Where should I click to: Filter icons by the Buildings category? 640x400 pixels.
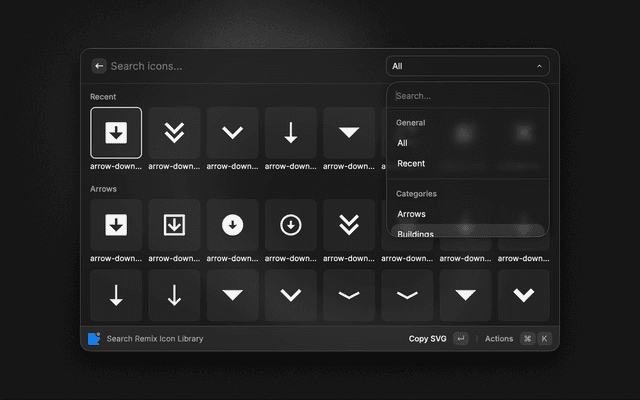point(415,233)
